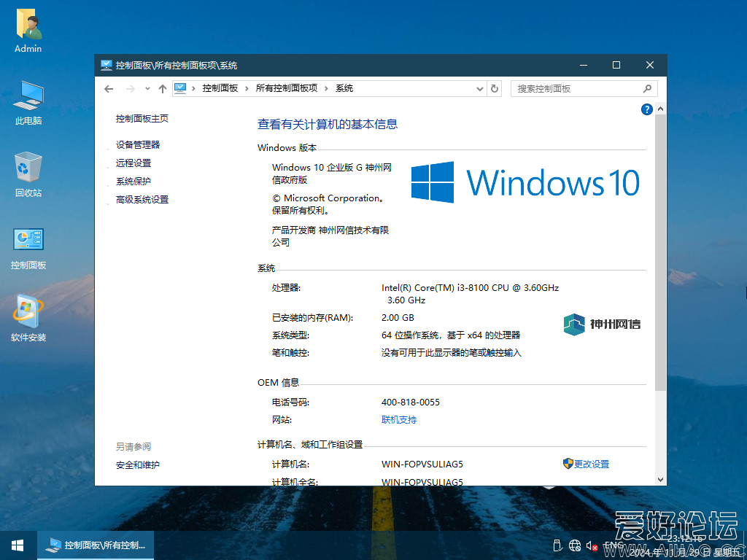Click the back arrow in the address bar

coord(109,88)
